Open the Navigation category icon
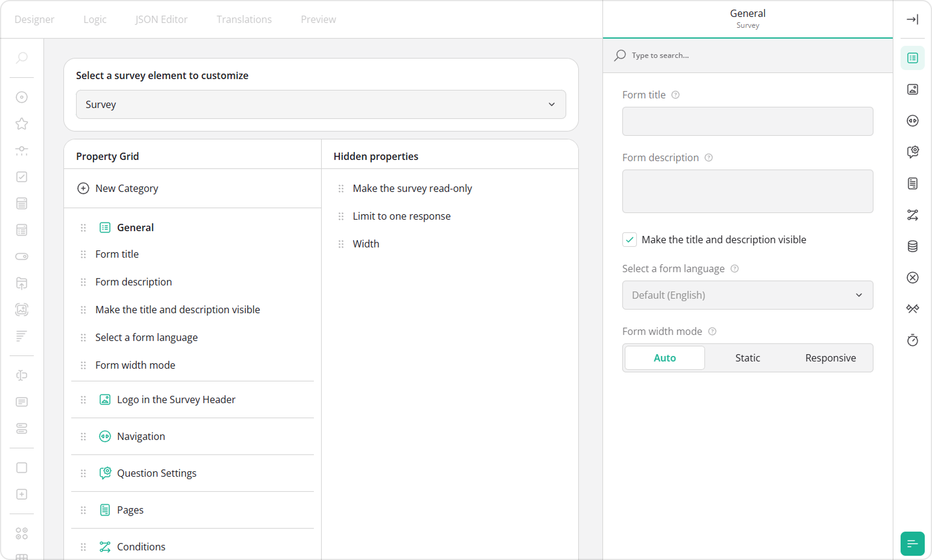 913,121
